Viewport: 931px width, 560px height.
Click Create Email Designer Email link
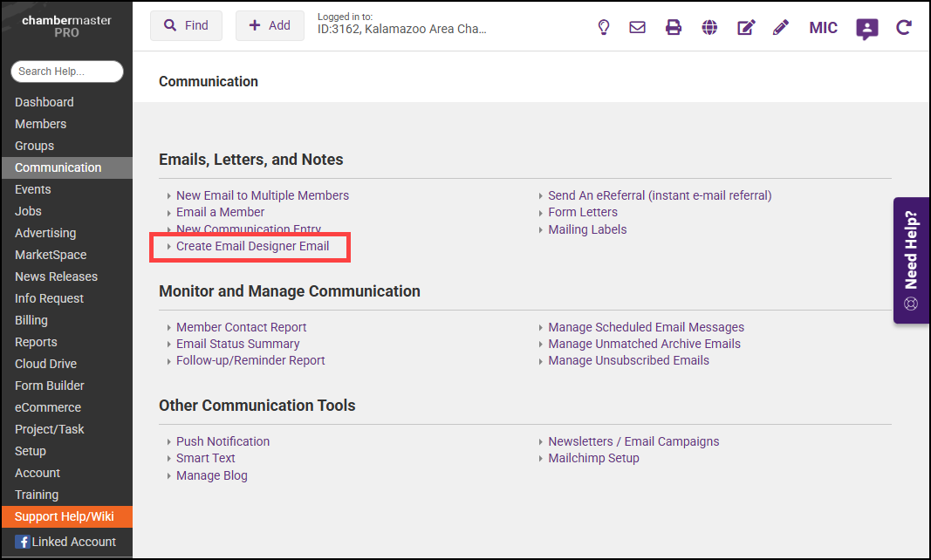click(x=252, y=246)
